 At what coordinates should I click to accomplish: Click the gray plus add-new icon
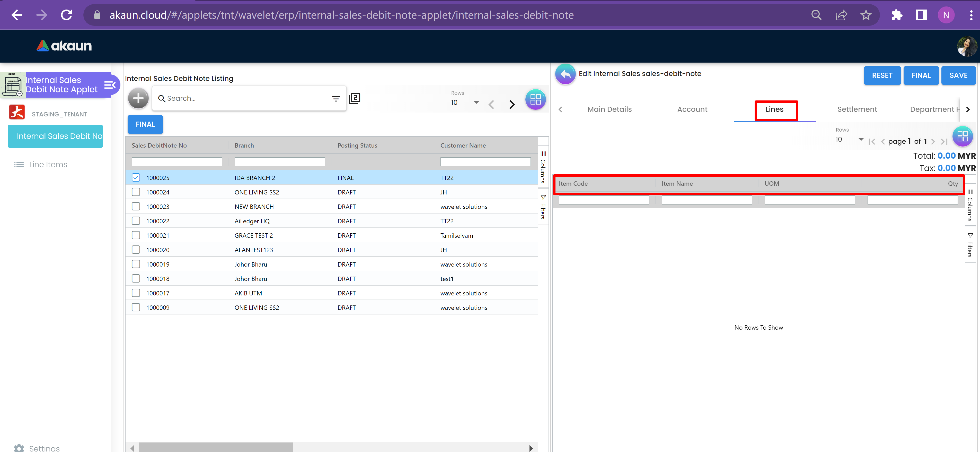click(x=138, y=99)
